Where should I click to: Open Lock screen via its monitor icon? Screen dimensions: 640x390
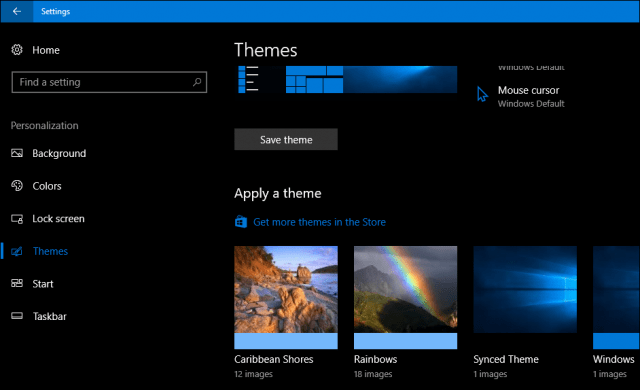[17, 219]
